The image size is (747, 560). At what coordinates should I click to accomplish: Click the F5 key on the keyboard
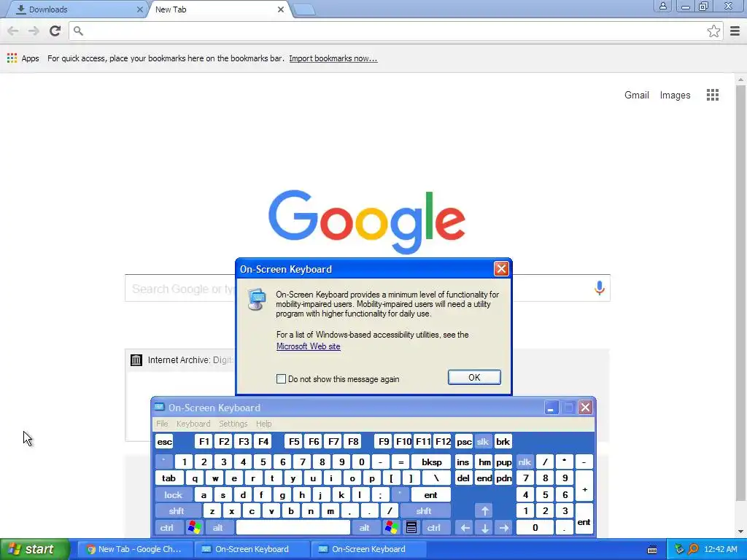(x=294, y=442)
